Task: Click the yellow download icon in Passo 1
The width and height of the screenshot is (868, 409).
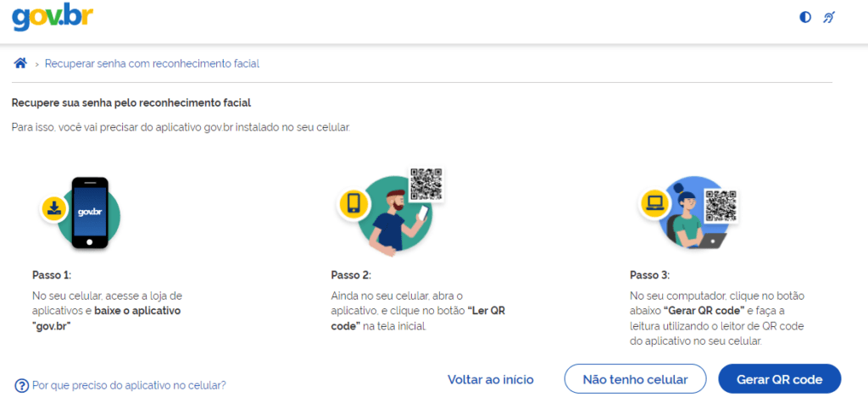Action: click(54, 208)
